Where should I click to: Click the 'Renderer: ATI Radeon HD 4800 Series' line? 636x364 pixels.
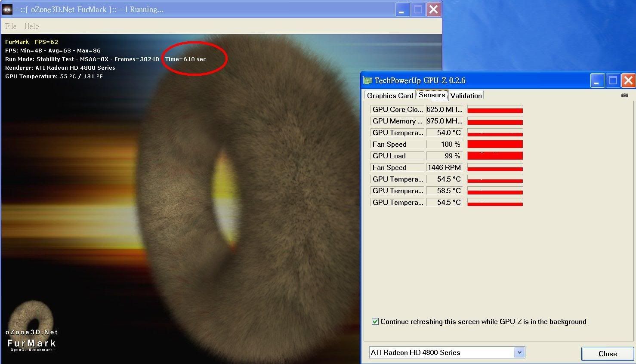pos(60,68)
